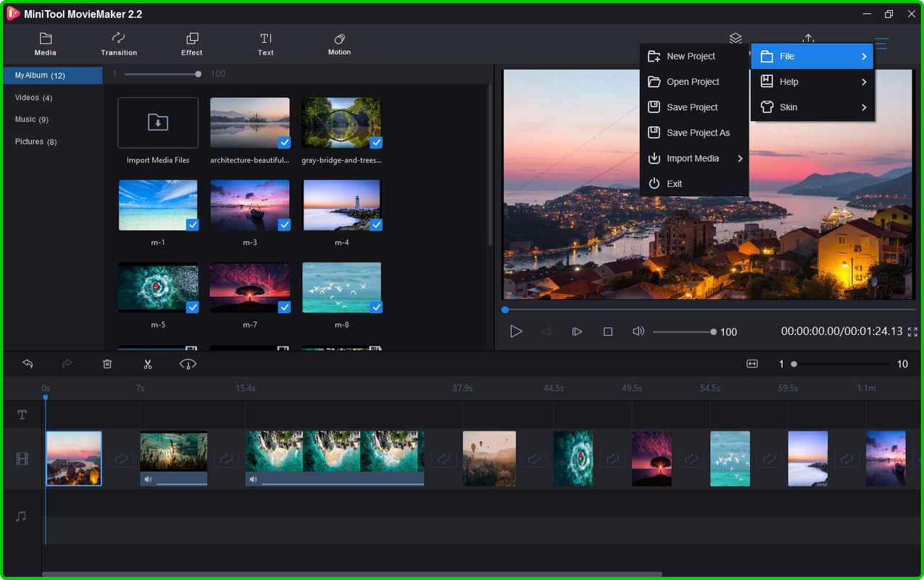This screenshot has width=924, height=580.
Task: Click the preview seek bar handle
Action: [505, 310]
